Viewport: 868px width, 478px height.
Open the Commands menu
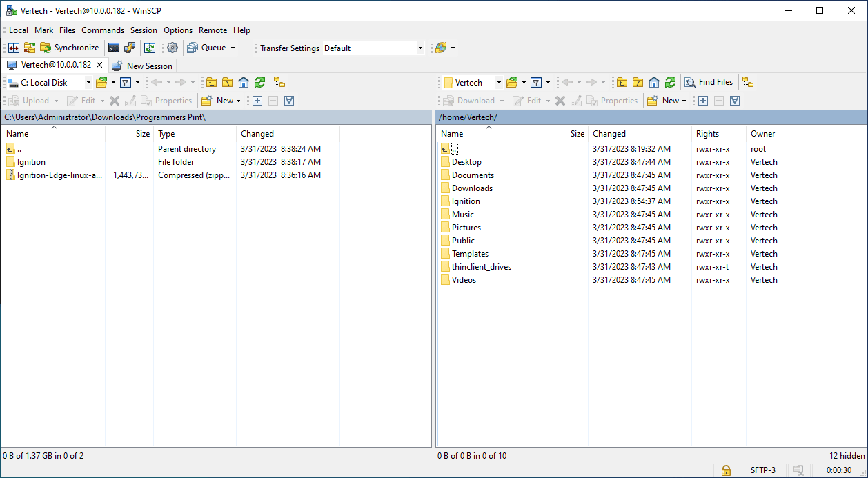coord(102,30)
